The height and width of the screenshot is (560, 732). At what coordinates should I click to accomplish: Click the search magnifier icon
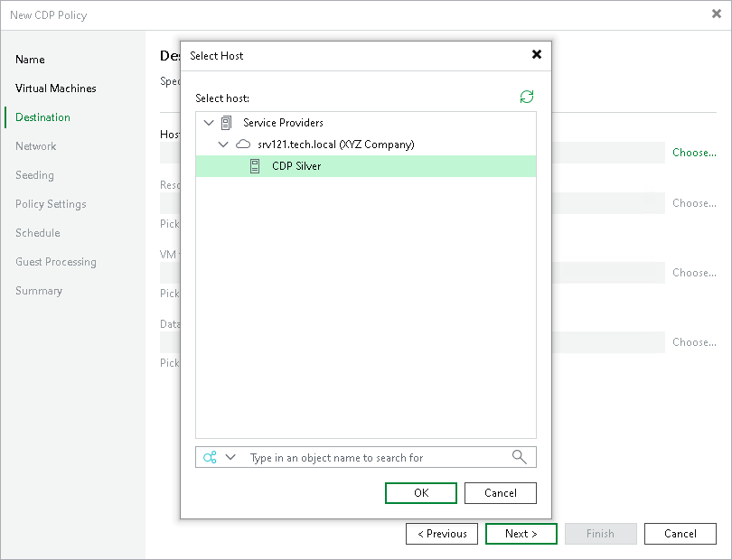[519, 457]
